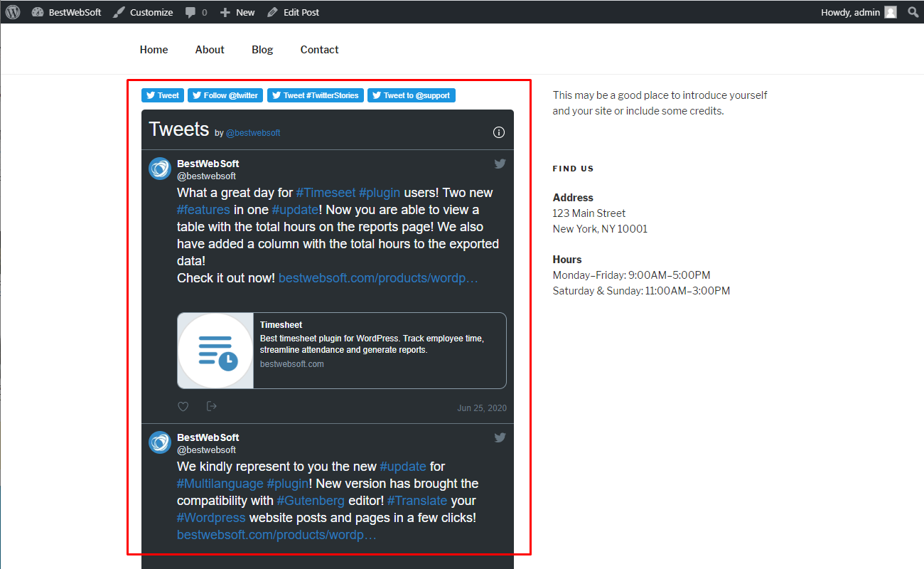The width and height of the screenshot is (924, 569).
Task: Open #update hashtag in Timesheet tweet
Action: point(295,210)
